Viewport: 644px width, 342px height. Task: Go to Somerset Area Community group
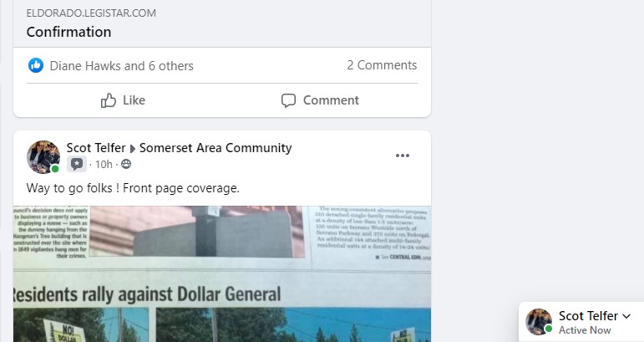216,147
